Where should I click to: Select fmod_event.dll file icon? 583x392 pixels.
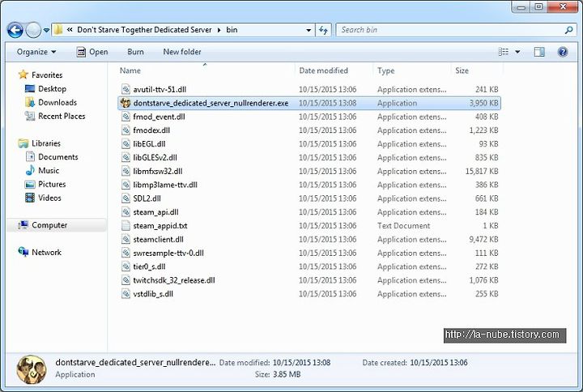tap(126, 117)
